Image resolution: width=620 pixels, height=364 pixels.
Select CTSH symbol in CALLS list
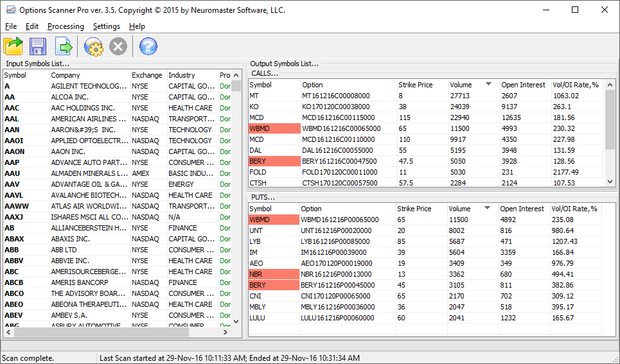[258, 183]
